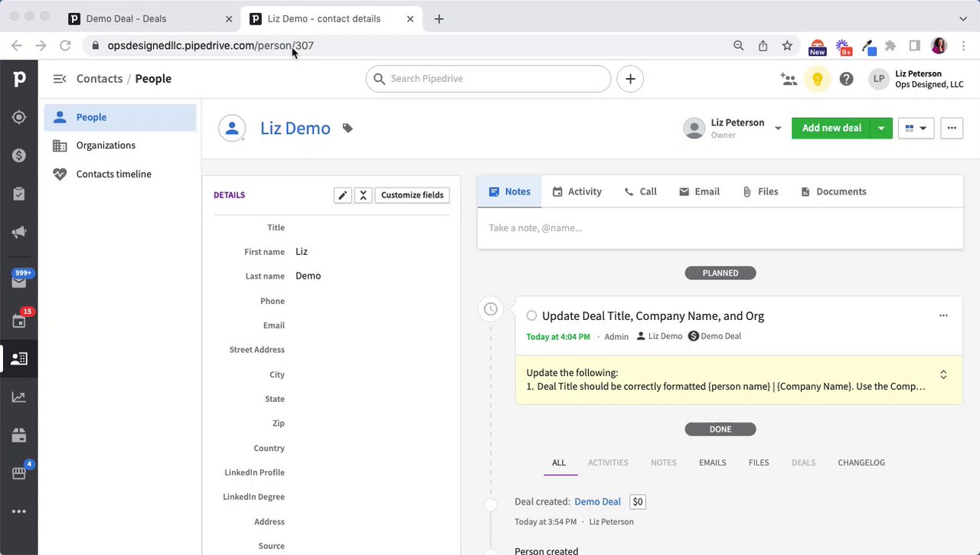This screenshot has height=555, width=980.
Task: Select People in contacts menu
Action: [x=120, y=117]
